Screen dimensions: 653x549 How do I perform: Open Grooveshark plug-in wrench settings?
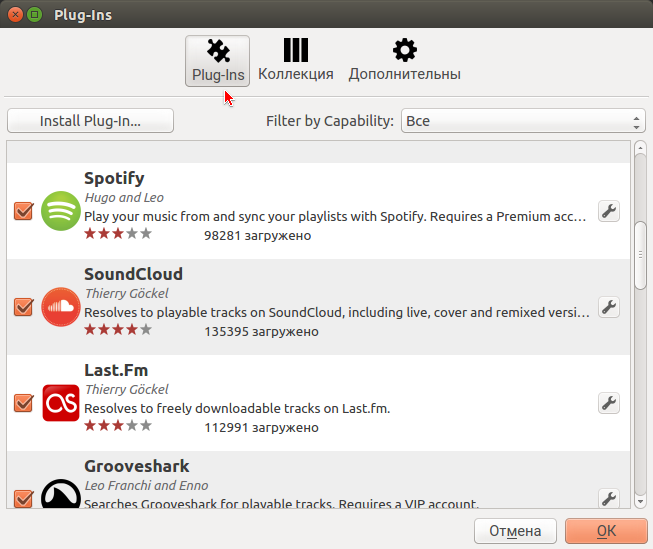click(x=609, y=498)
